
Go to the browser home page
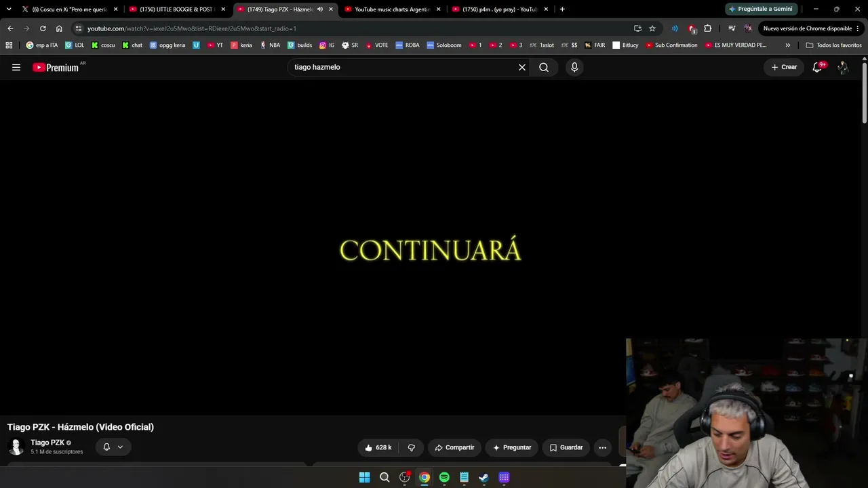click(x=59, y=28)
